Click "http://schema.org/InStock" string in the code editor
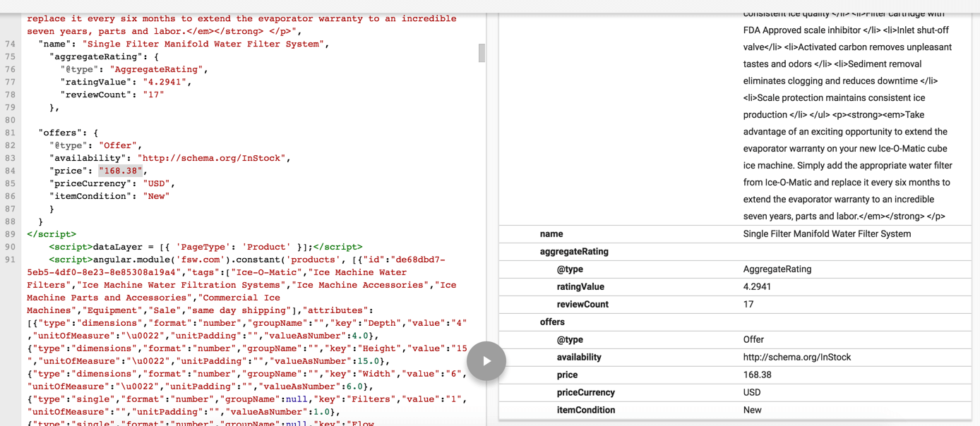Viewport: 980px width, 426px height. tap(211, 158)
